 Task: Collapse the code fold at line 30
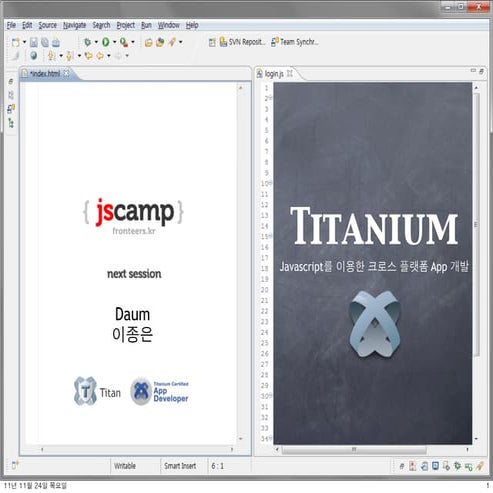[270, 396]
